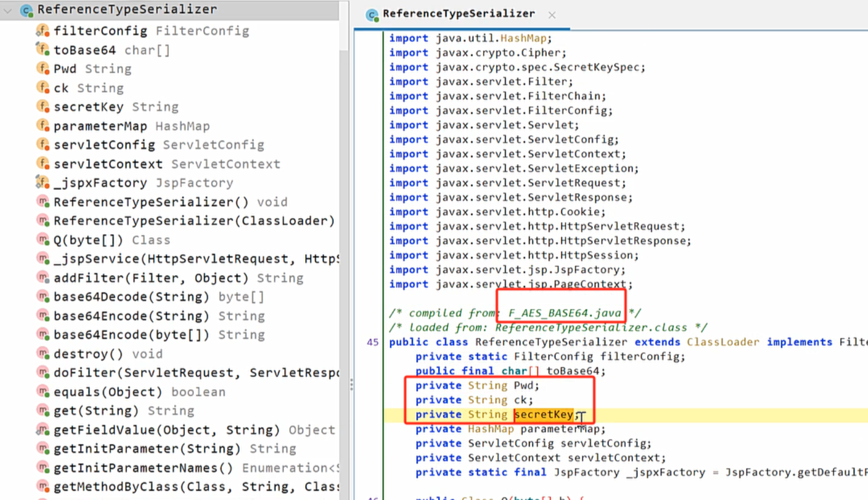Image resolution: width=868 pixels, height=500 pixels.
Task: Open the destroy() void method
Action: 108,354
